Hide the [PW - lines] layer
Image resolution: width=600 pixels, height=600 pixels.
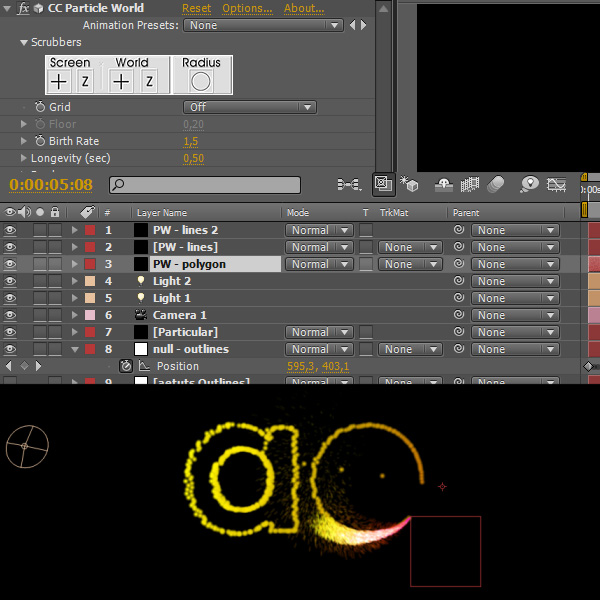click(x=10, y=247)
